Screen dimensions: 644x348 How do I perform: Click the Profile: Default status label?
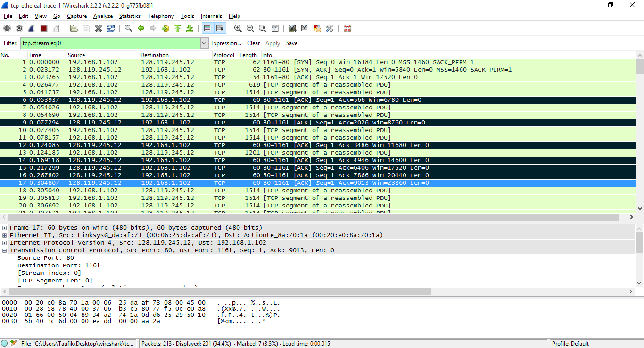point(570,344)
